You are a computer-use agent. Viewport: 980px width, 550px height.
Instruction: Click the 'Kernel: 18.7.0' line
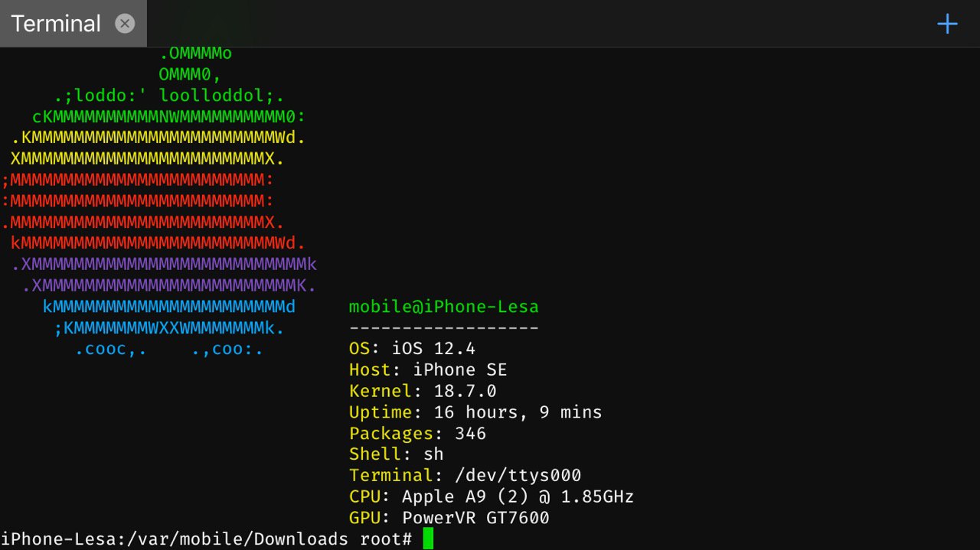[x=423, y=391]
